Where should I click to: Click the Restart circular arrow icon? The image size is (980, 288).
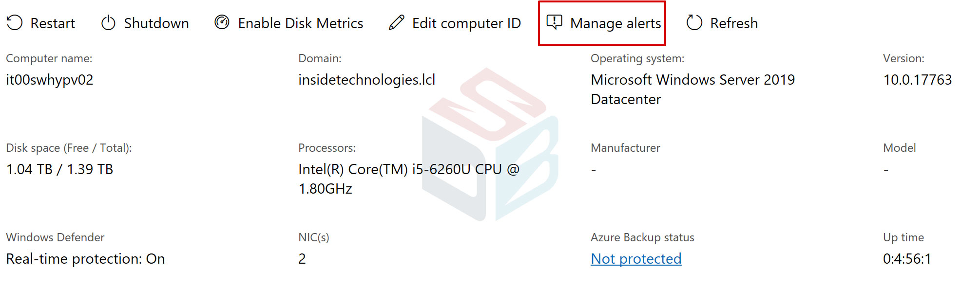coord(15,22)
